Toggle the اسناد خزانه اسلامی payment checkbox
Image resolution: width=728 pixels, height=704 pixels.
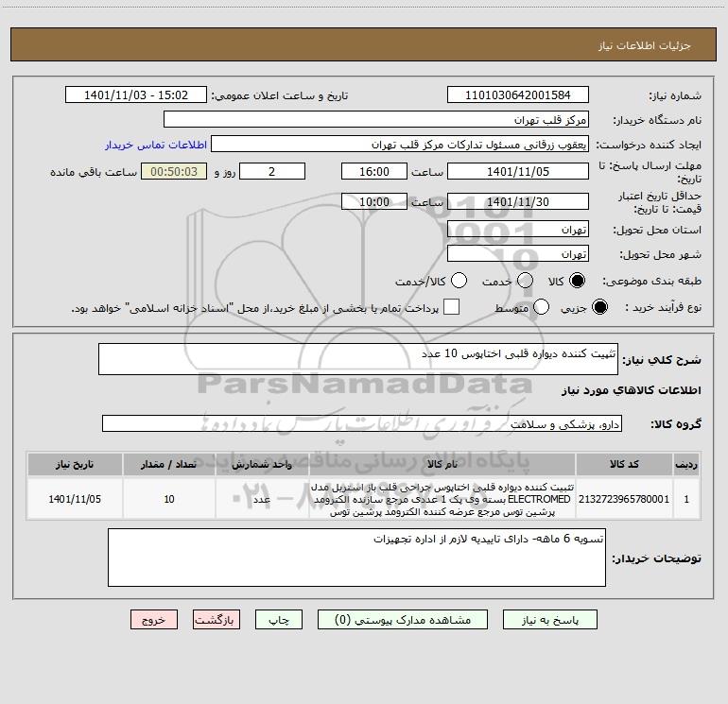coord(451,307)
